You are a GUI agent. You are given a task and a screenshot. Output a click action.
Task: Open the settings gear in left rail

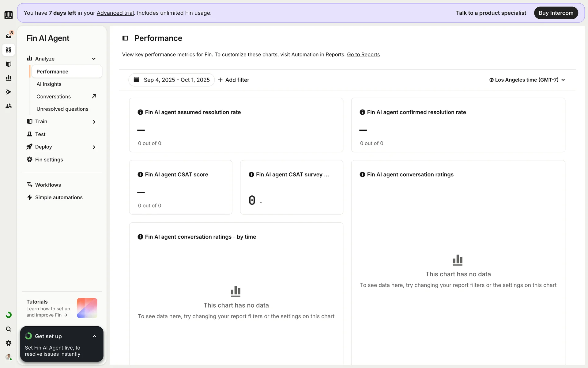[9, 343]
